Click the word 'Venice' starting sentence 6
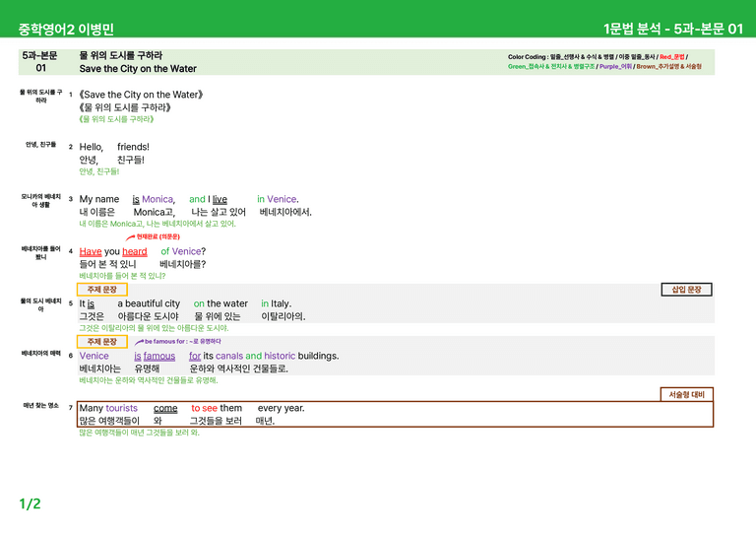 point(94,356)
